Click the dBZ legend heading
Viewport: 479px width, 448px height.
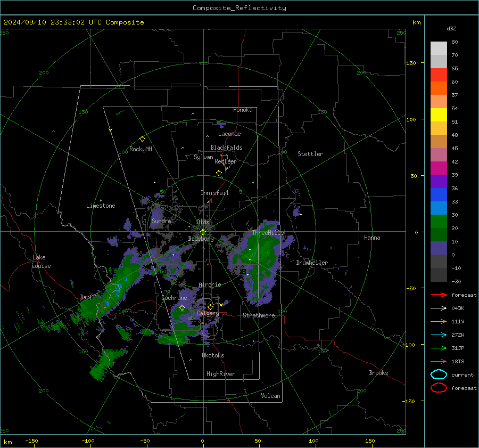pos(451,28)
